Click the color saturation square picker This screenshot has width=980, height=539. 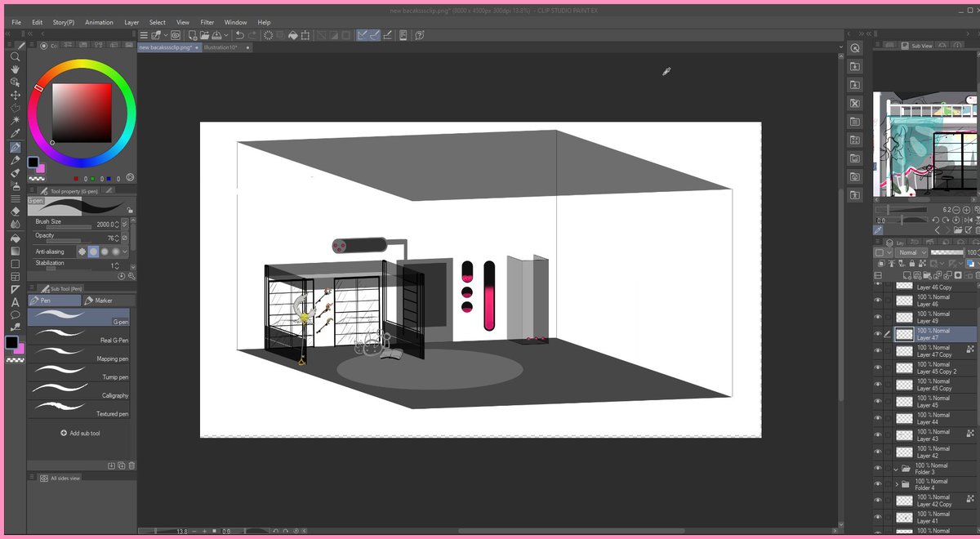[82, 113]
